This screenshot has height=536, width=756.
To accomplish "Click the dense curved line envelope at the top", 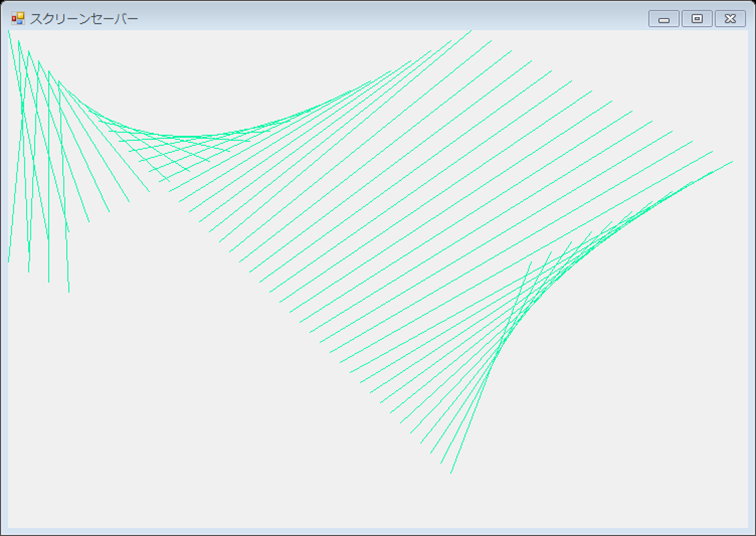I will point(200,137).
